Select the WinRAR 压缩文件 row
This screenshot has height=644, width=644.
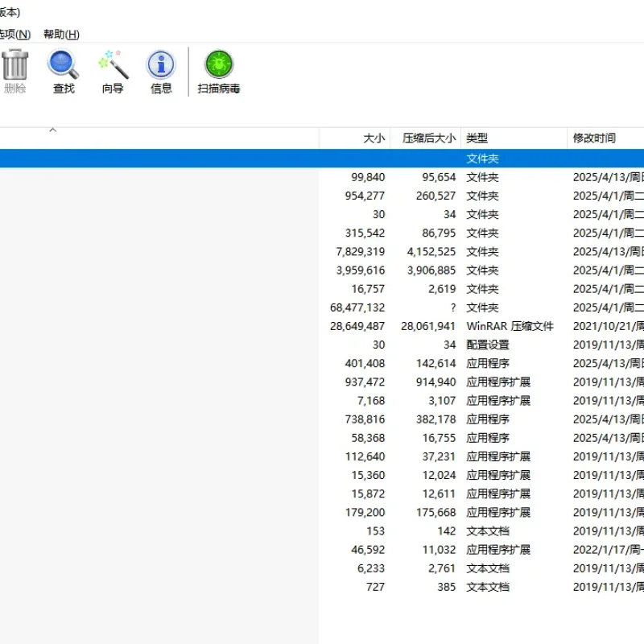(322, 326)
